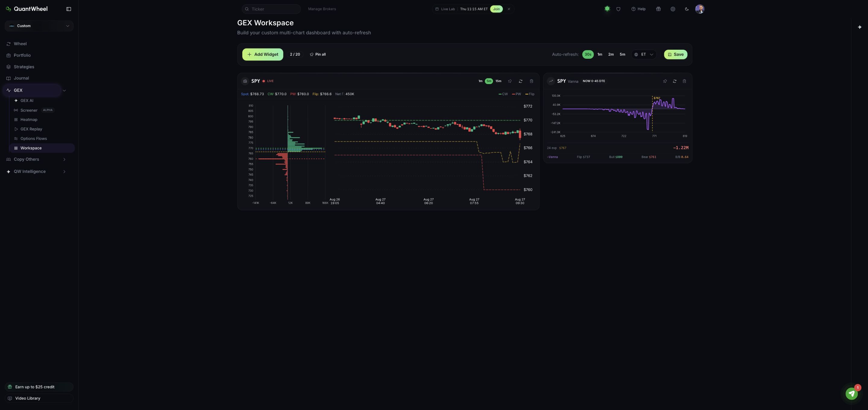Click the sparkle AI assistant icon at right edge

pos(859,27)
